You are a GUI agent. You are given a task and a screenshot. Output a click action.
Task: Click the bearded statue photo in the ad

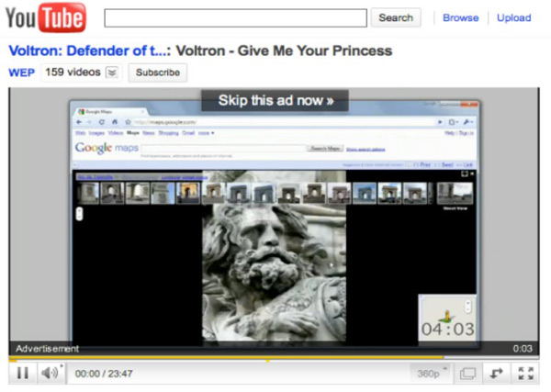pos(274,273)
